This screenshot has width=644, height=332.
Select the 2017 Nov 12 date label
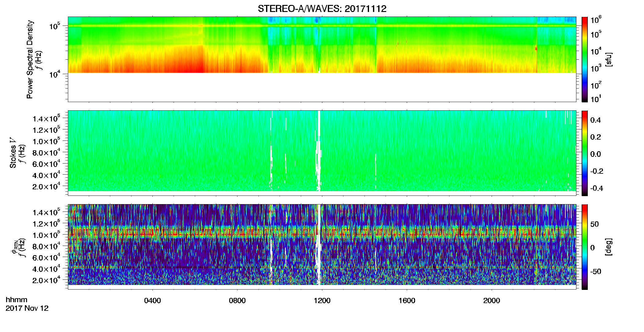tap(27, 308)
